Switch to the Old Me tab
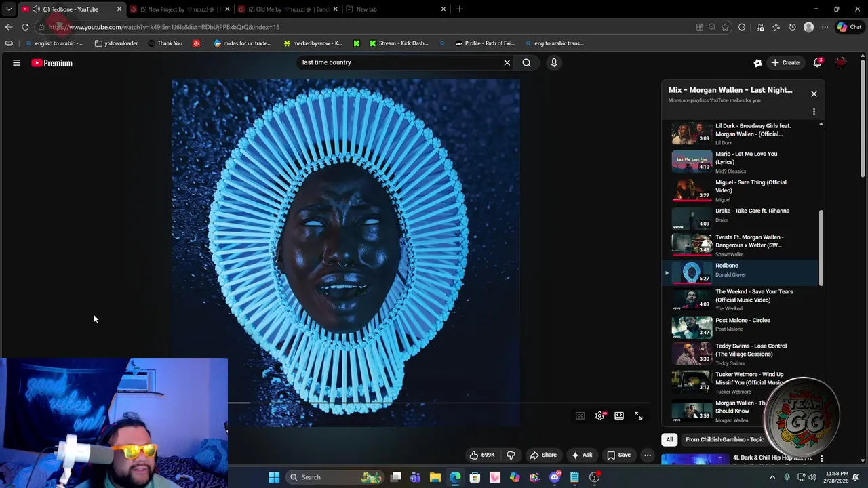Viewport: 868px width, 488px height. click(x=288, y=9)
